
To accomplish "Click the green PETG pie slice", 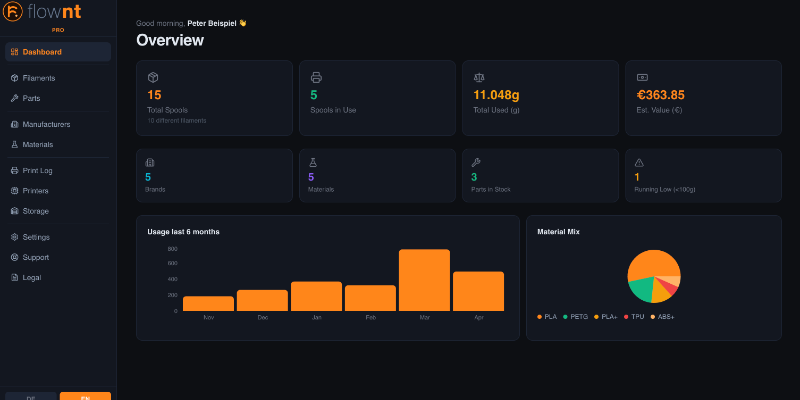I will [x=641, y=290].
